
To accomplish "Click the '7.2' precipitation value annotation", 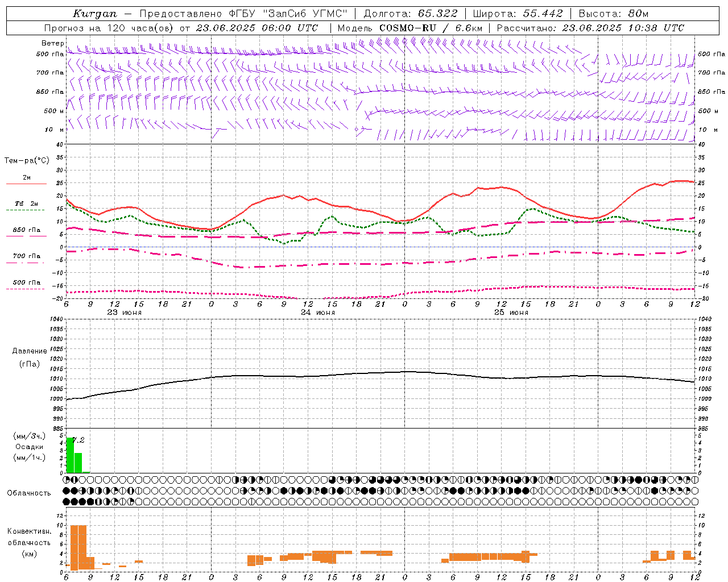I will [x=78, y=440].
